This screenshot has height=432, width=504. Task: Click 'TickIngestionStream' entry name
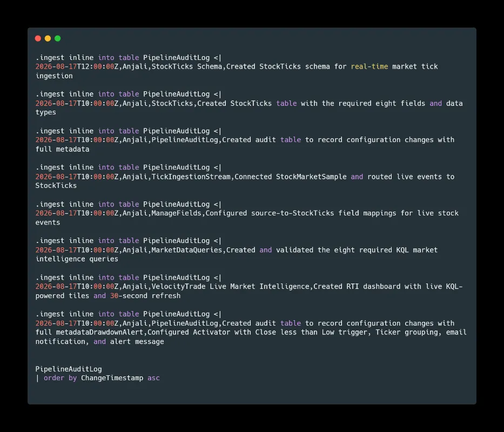click(x=191, y=177)
